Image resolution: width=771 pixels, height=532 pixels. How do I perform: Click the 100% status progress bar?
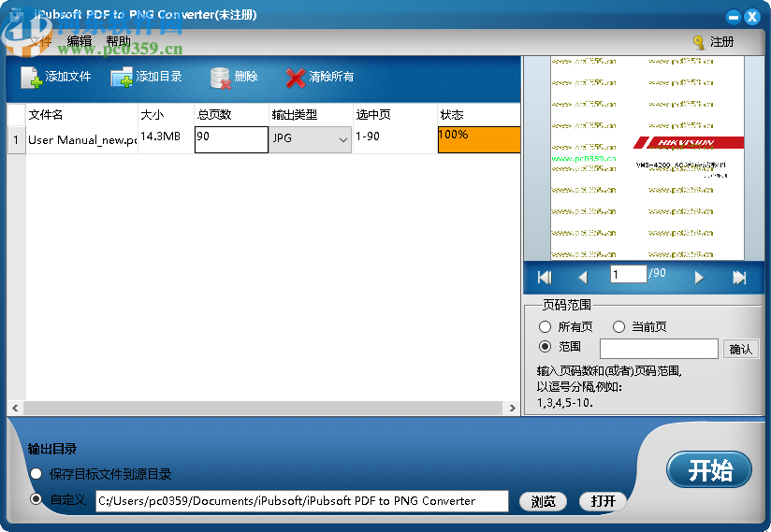point(479,140)
